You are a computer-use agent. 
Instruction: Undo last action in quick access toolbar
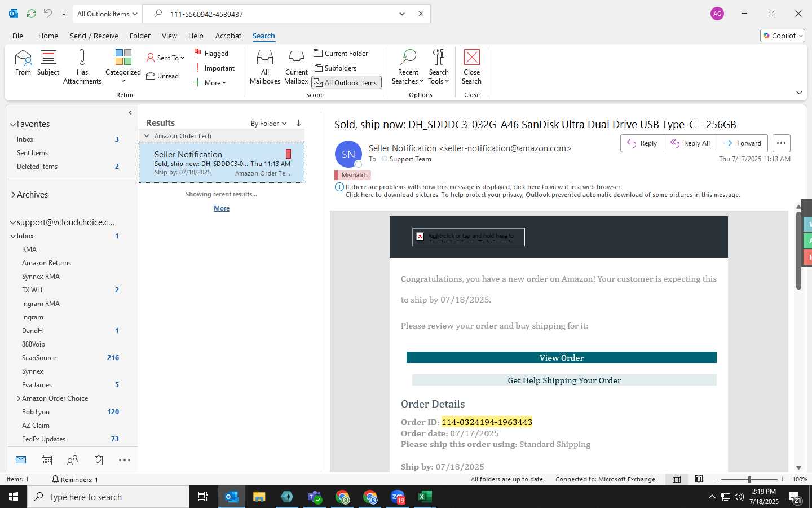click(48, 14)
